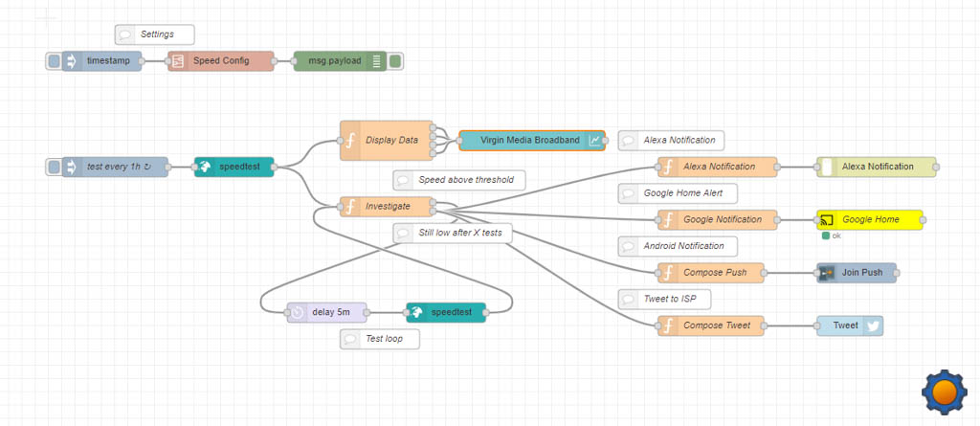The height and width of the screenshot is (426, 980).
Task: Click the function icon on Display Data
Action: (x=350, y=140)
